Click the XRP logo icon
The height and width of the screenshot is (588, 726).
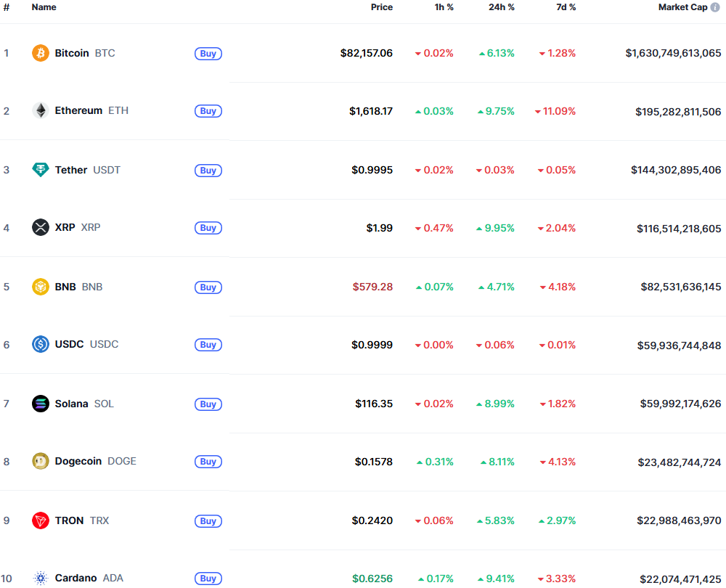[x=41, y=227]
